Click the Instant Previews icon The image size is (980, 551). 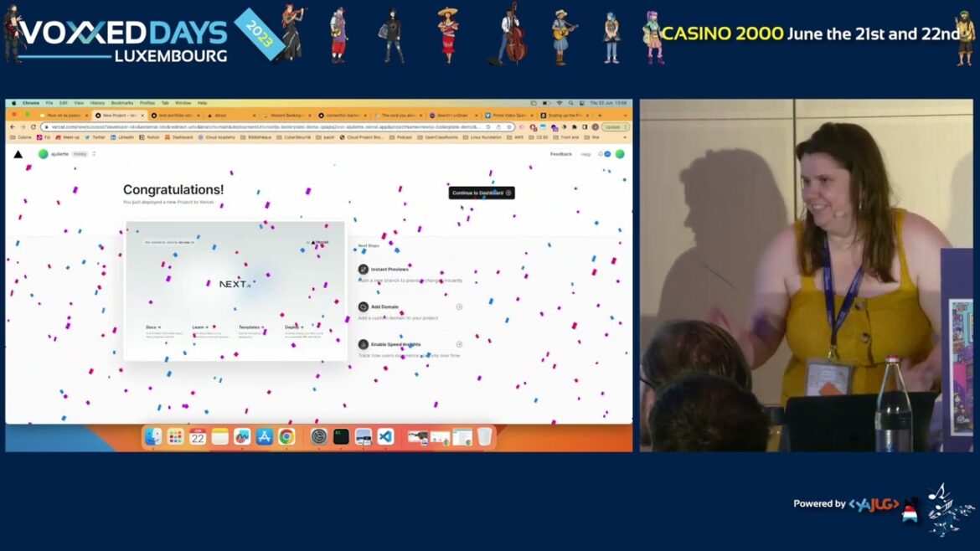pyautogui.click(x=364, y=270)
